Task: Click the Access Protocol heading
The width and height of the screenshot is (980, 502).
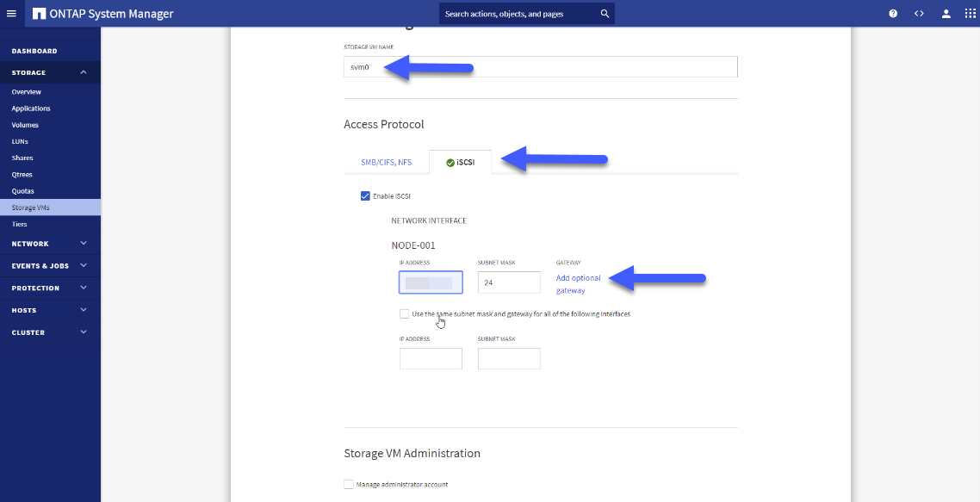Action: pyautogui.click(x=384, y=124)
